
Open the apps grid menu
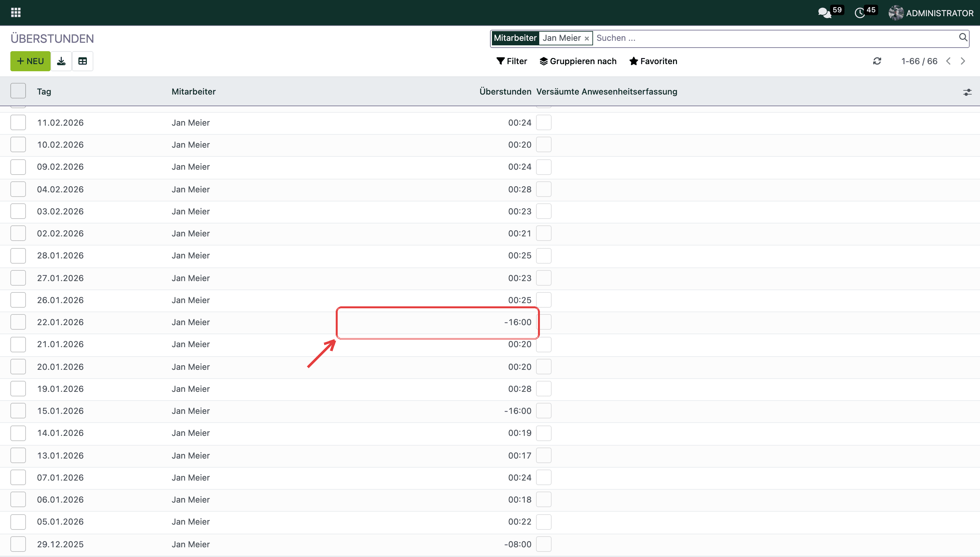coord(16,13)
